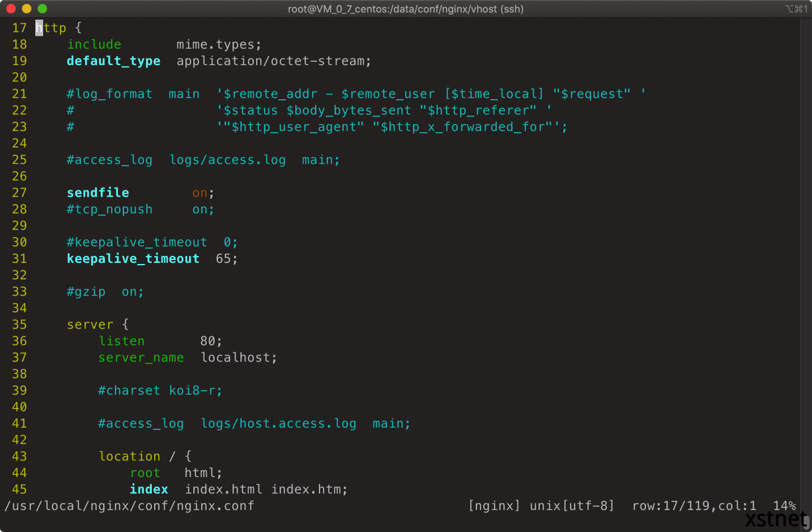Click the 'location / {' line
Screen dimensions: 812x532
coord(145,456)
